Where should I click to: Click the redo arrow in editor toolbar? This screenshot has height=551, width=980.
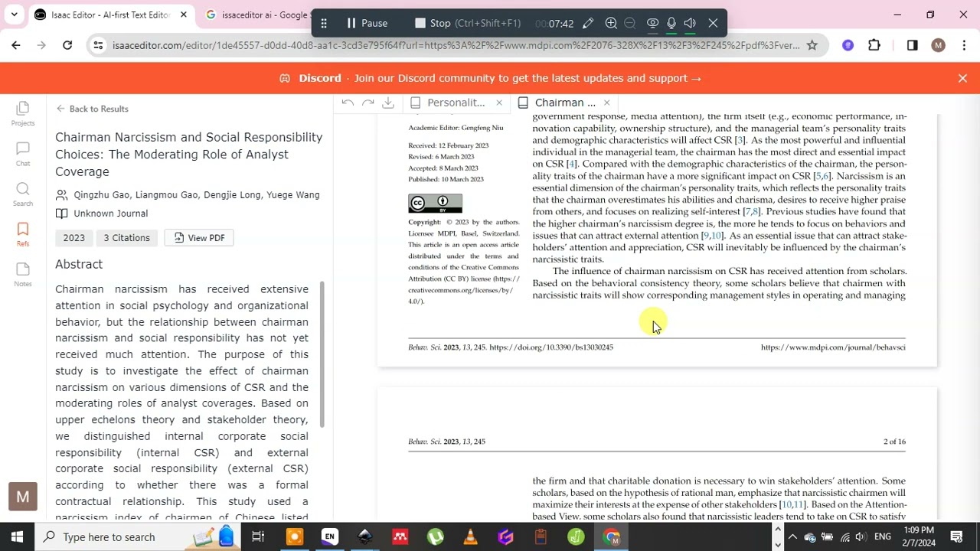click(368, 103)
